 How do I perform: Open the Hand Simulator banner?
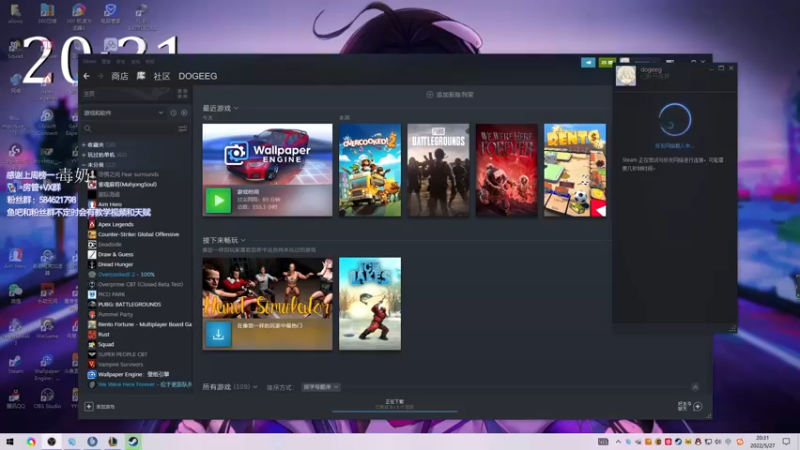pos(267,288)
